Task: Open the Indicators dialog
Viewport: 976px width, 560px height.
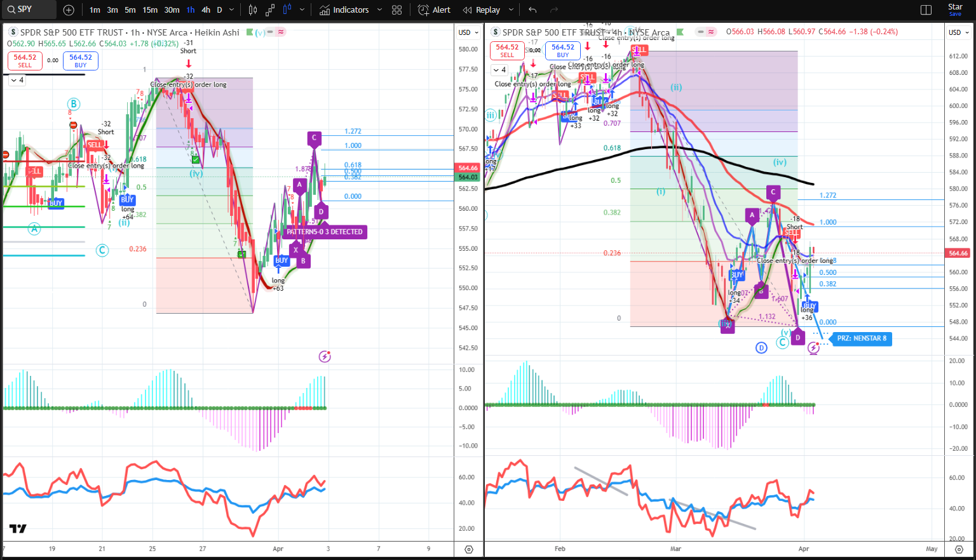Action: coord(344,10)
